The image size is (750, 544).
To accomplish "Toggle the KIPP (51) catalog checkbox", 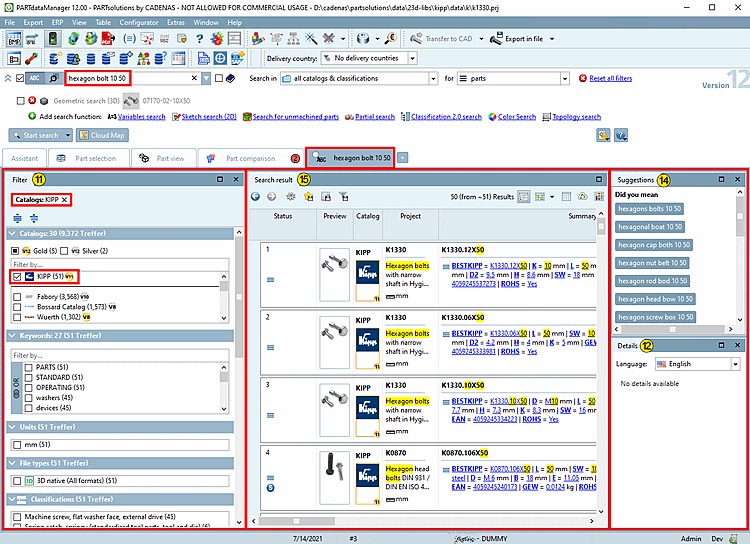I will coord(17,277).
